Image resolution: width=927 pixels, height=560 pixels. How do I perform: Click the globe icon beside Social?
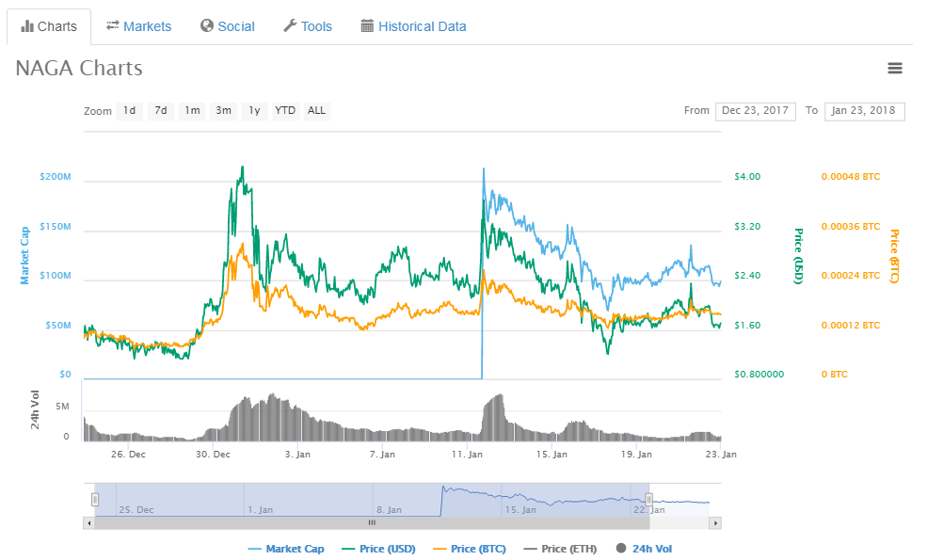coord(207,25)
